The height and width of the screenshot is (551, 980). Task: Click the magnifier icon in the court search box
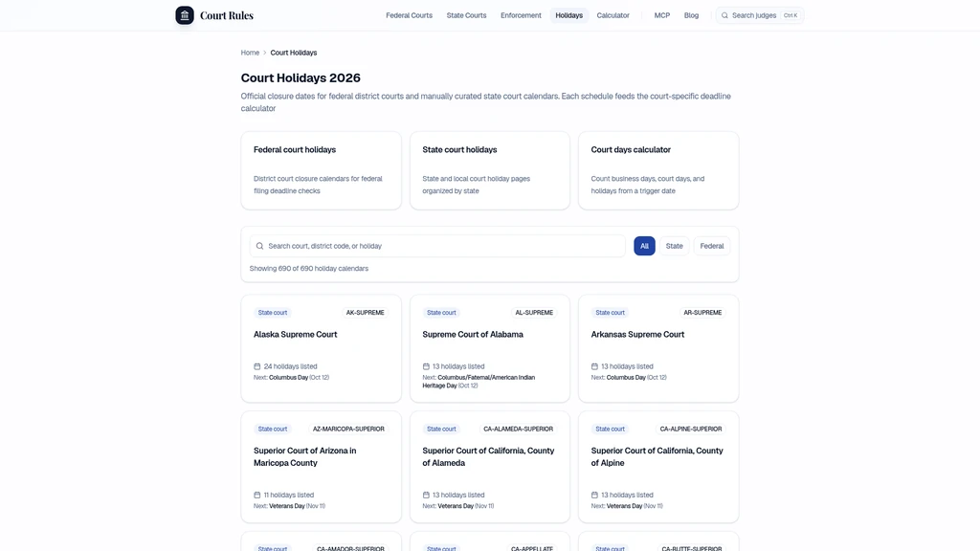260,246
